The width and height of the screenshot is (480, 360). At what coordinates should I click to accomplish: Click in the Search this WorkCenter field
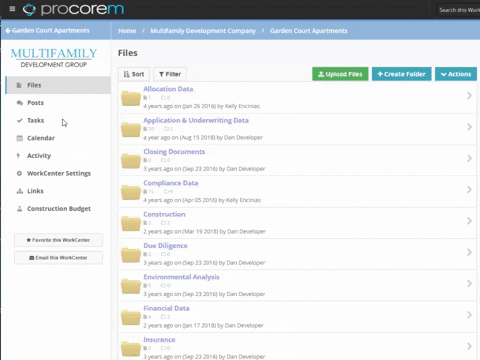pos(459,10)
